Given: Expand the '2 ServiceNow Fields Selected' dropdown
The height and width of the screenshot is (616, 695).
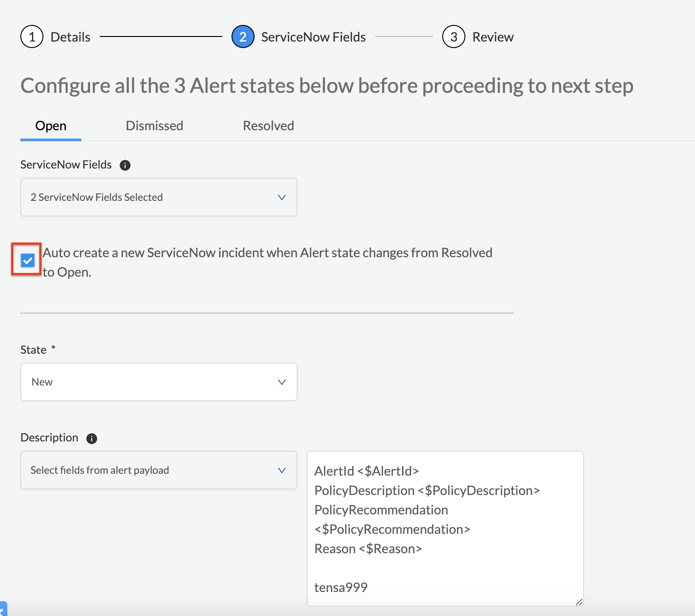Looking at the screenshot, I should coord(159,198).
